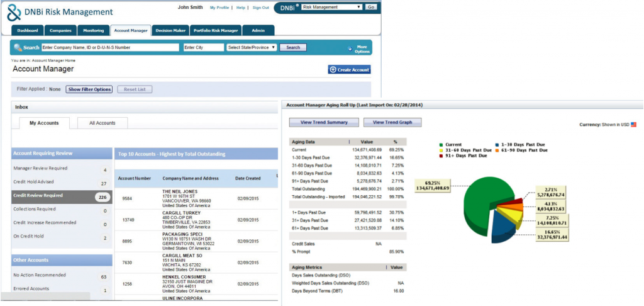Click the Account Number column header
The height and width of the screenshot is (306, 644).
click(135, 179)
